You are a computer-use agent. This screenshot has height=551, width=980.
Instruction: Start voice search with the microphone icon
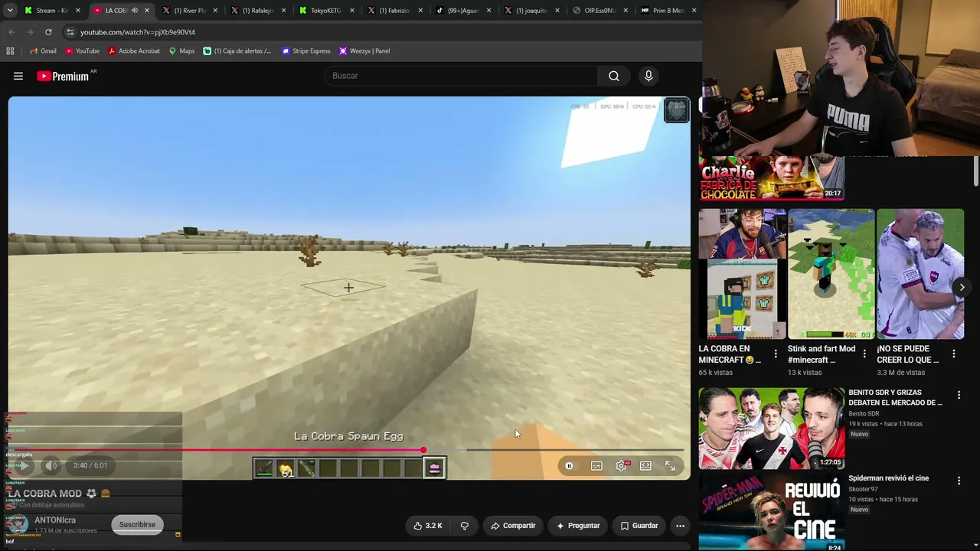pos(648,76)
